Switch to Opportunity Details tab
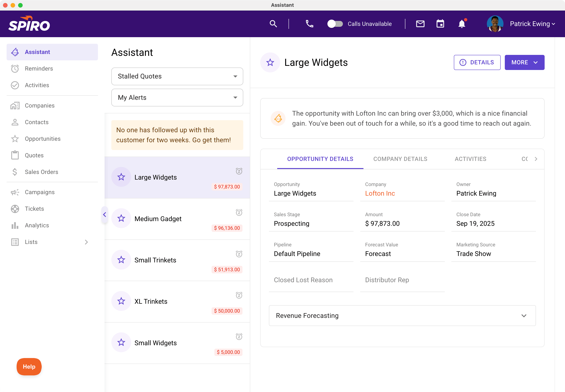565x392 pixels. click(x=320, y=159)
